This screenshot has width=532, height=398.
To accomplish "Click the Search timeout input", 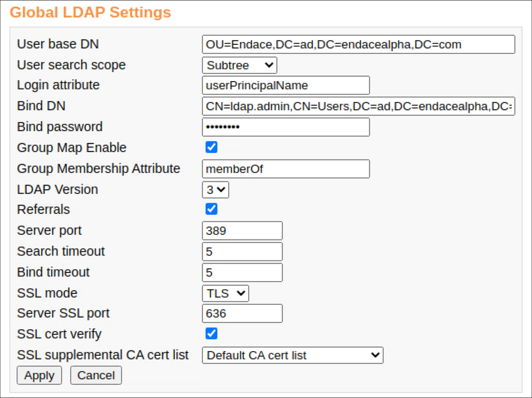I will (x=242, y=252).
